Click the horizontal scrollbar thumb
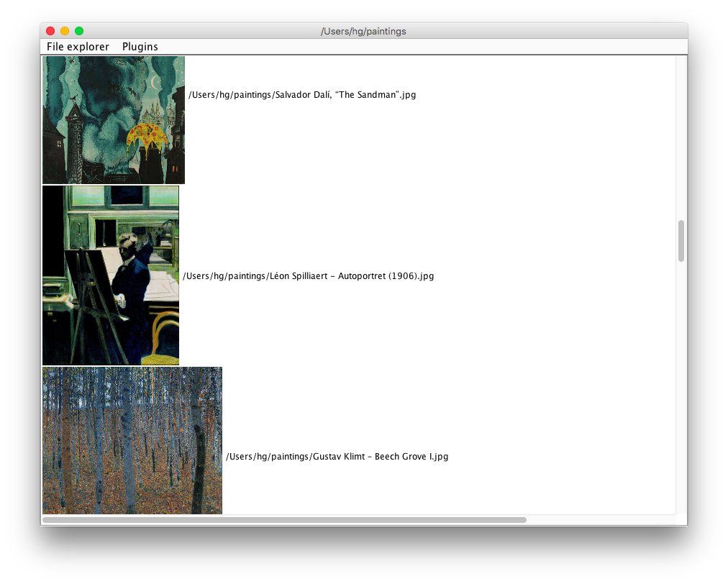This screenshot has height=584, width=728. click(x=285, y=520)
